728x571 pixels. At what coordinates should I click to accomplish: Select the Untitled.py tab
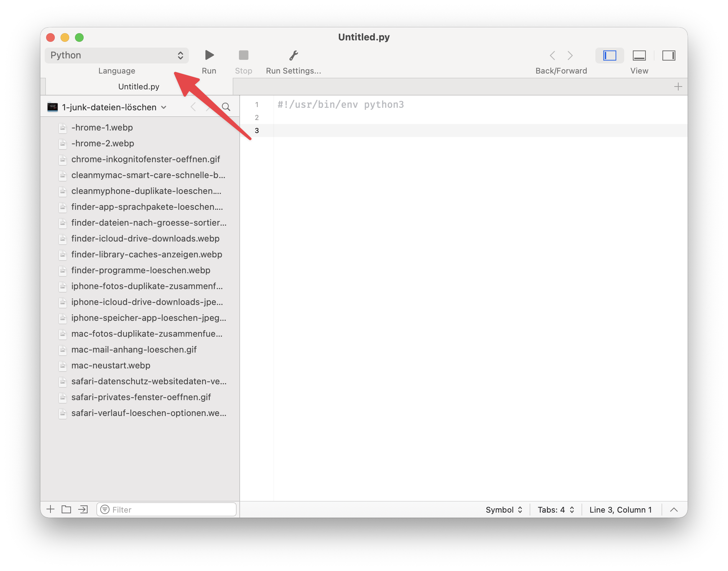139,87
